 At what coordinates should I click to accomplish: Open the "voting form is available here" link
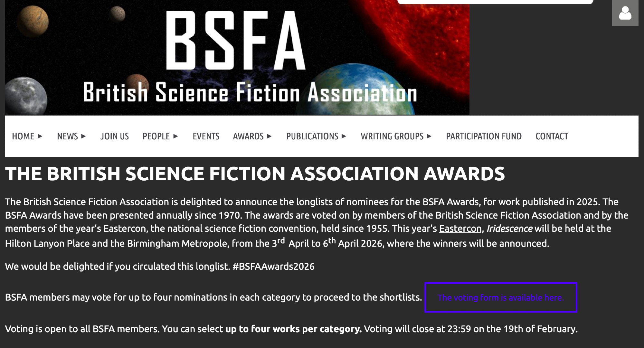point(500,298)
